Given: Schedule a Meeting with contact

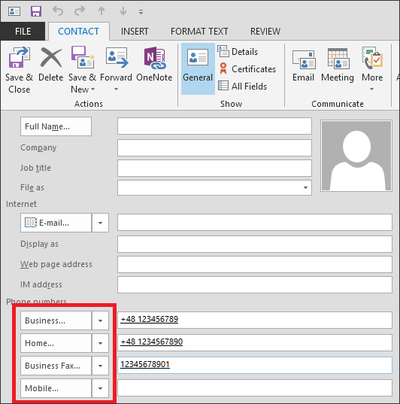Looking at the screenshot, I should coord(338,58).
